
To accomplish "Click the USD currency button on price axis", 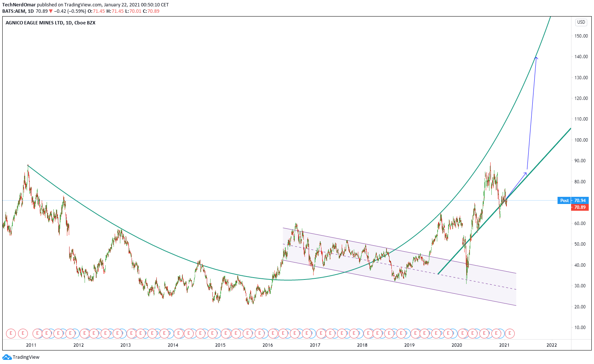I will (x=581, y=22).
